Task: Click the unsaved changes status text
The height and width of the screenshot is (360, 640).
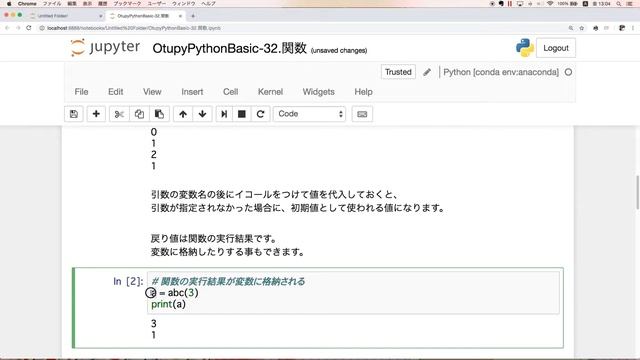Action: 339,51
